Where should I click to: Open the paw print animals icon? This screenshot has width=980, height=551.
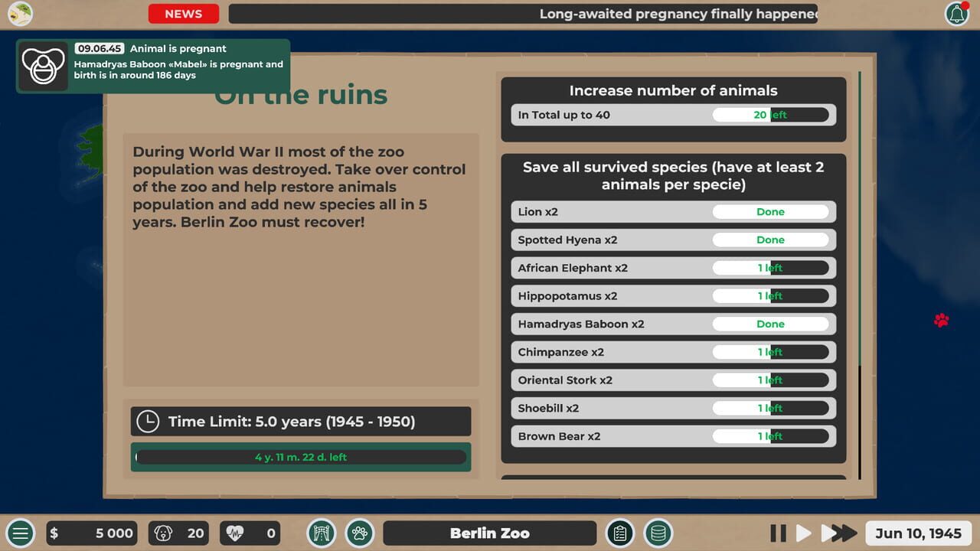(359, 533)
